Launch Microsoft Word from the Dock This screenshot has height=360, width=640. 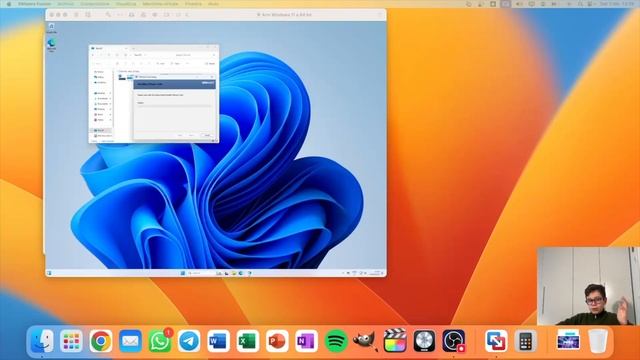(218, 341)
